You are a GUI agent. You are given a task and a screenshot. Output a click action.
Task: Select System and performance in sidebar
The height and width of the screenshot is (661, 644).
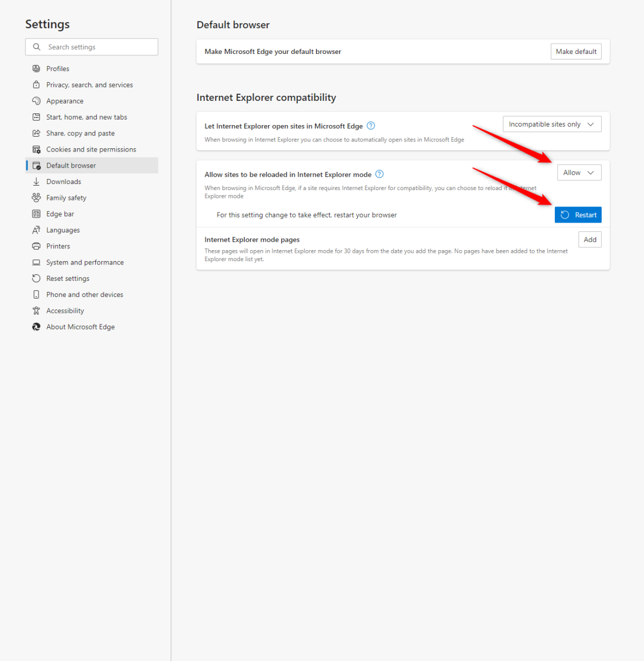coord(85,262)
